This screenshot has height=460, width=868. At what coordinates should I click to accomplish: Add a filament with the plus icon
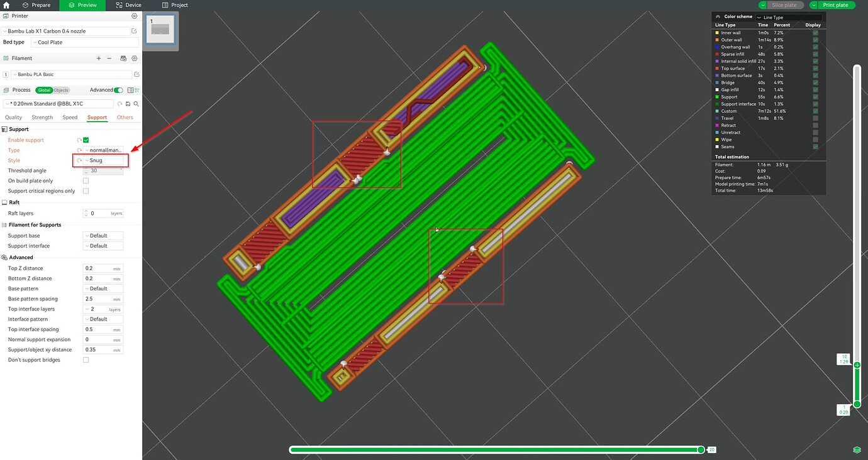99,58
